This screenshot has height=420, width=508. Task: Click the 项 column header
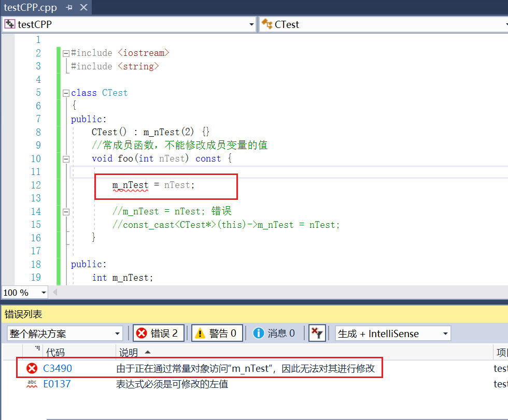[x=502, y=352]
